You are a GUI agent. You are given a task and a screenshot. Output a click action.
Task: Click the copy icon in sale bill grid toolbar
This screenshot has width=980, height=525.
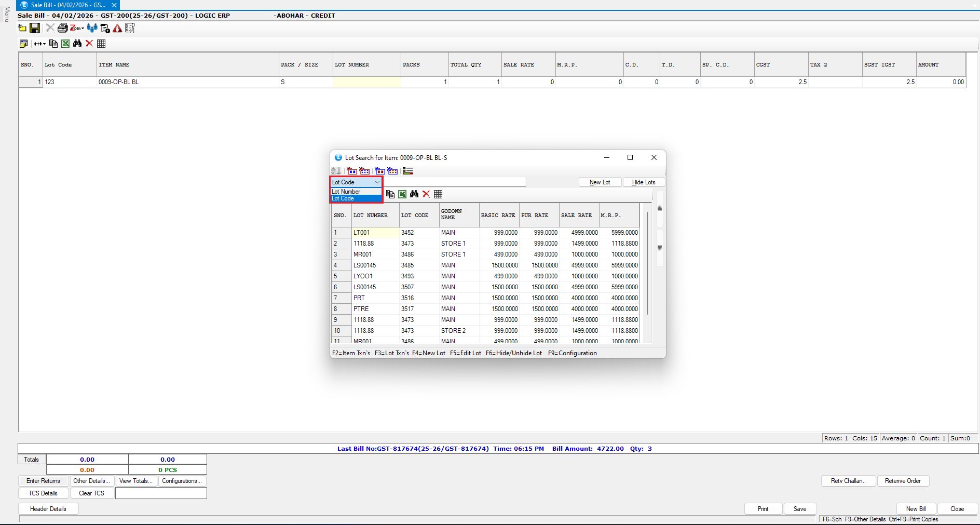(x=53, y=44)
